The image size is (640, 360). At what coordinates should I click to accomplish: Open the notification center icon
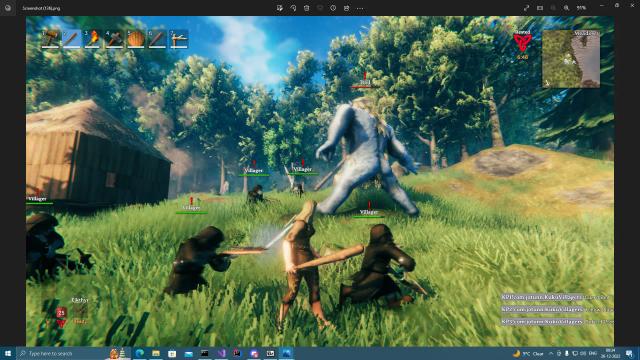(x=629, y=353)
